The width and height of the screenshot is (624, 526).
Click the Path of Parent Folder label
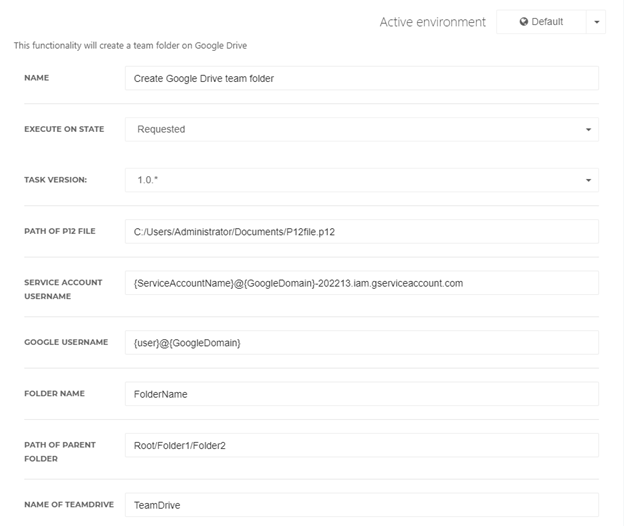60,452
